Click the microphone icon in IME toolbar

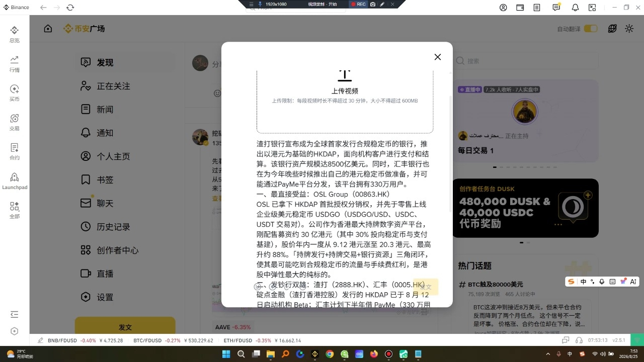[602, 282]
